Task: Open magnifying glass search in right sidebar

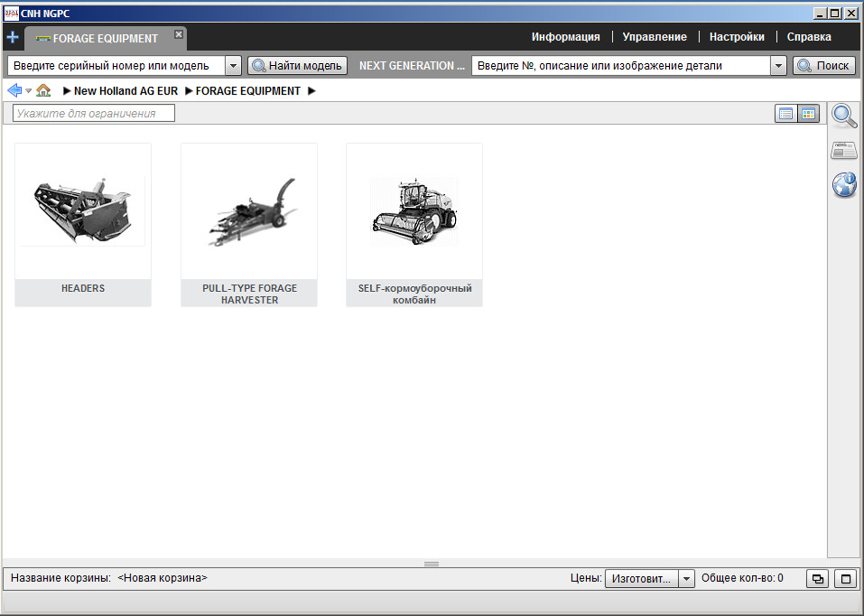Action: click(844, 116)
